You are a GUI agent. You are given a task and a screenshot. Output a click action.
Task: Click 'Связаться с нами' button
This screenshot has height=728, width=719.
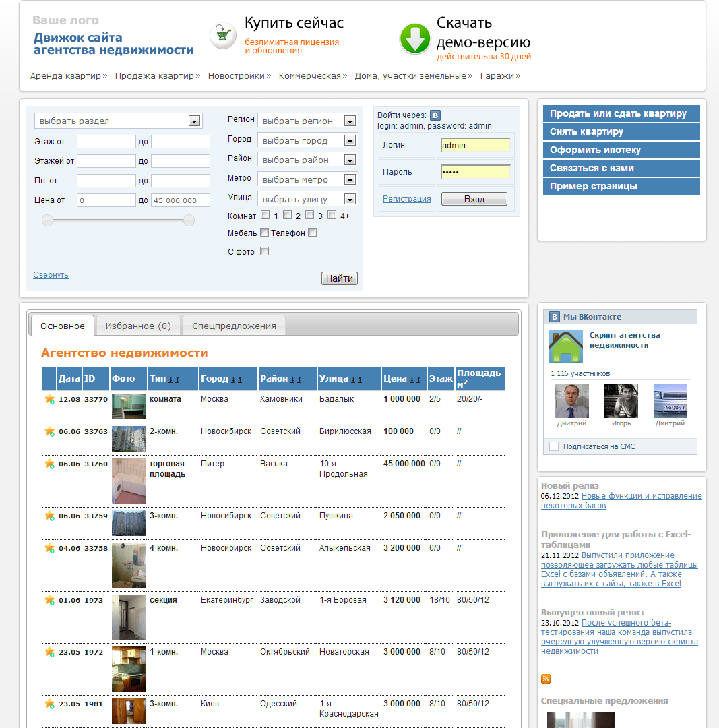(621, 168)
